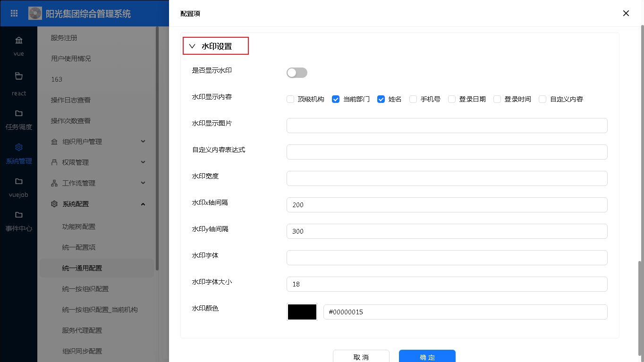Open the app grid launcher icon

14,13
